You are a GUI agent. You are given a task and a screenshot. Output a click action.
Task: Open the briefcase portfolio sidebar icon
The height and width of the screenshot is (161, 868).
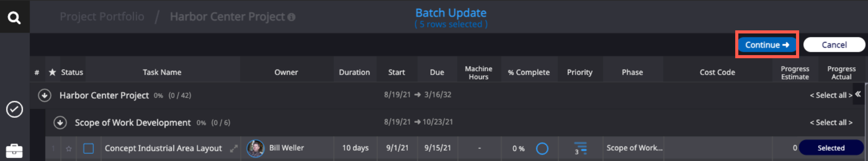(14, 151)
